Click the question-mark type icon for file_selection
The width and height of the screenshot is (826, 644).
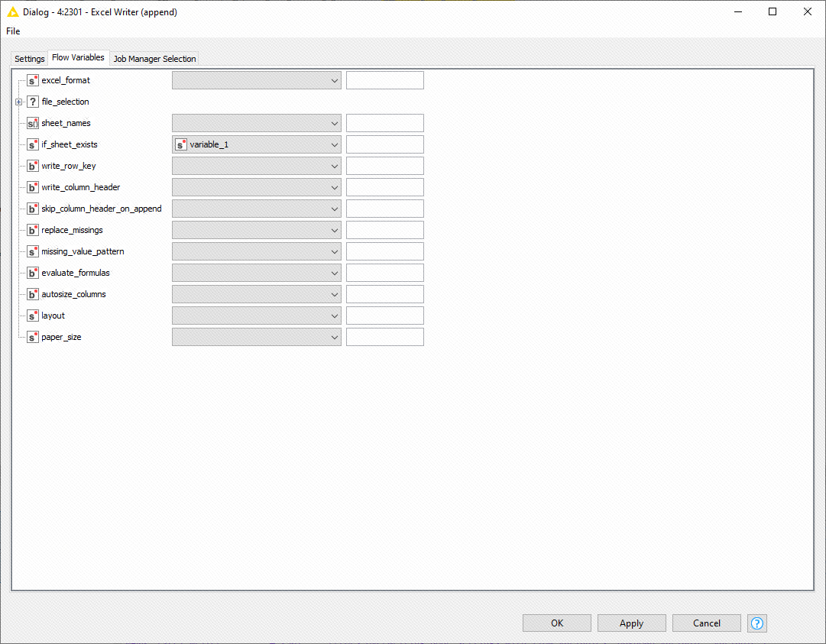tap(32, 101)
